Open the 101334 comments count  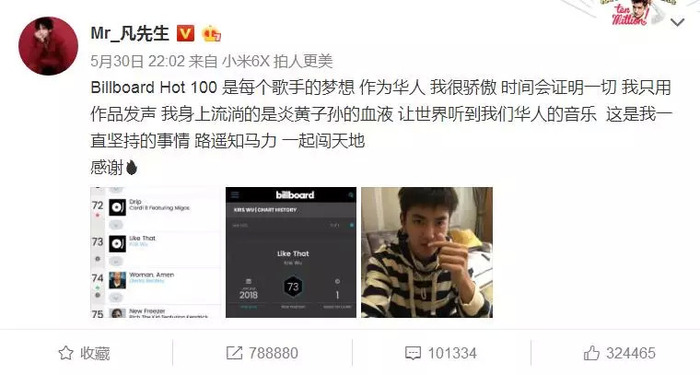click(x=452, y=353)
